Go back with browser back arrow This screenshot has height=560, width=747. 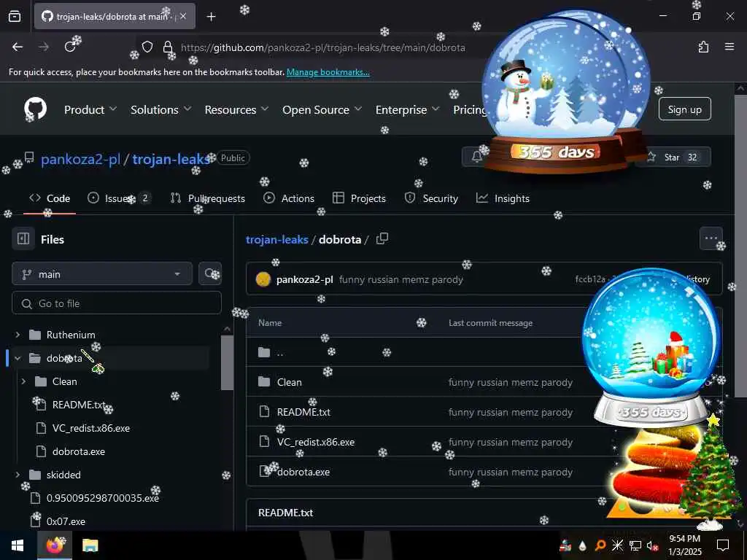tap(18, 47)
